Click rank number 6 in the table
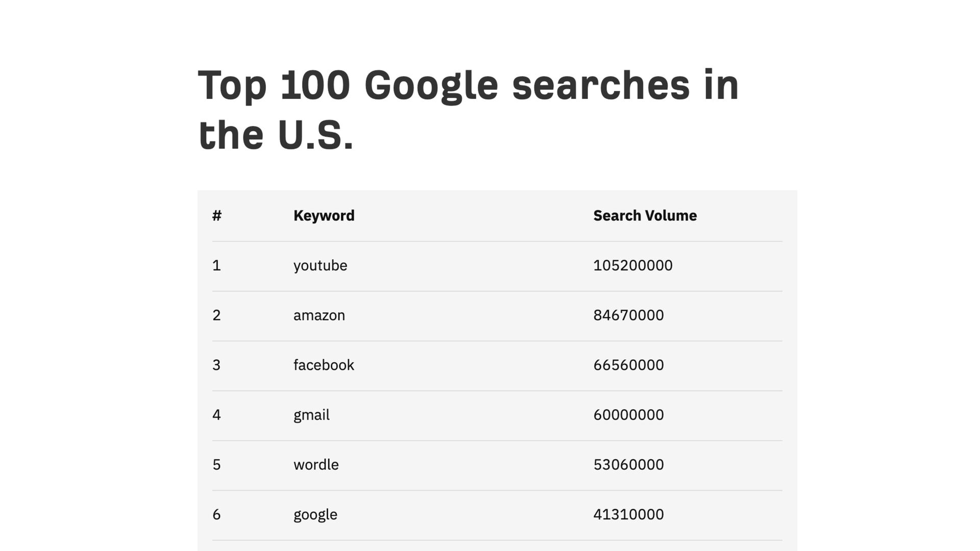Viewport: 980px width, 551px height. [216, 514]
